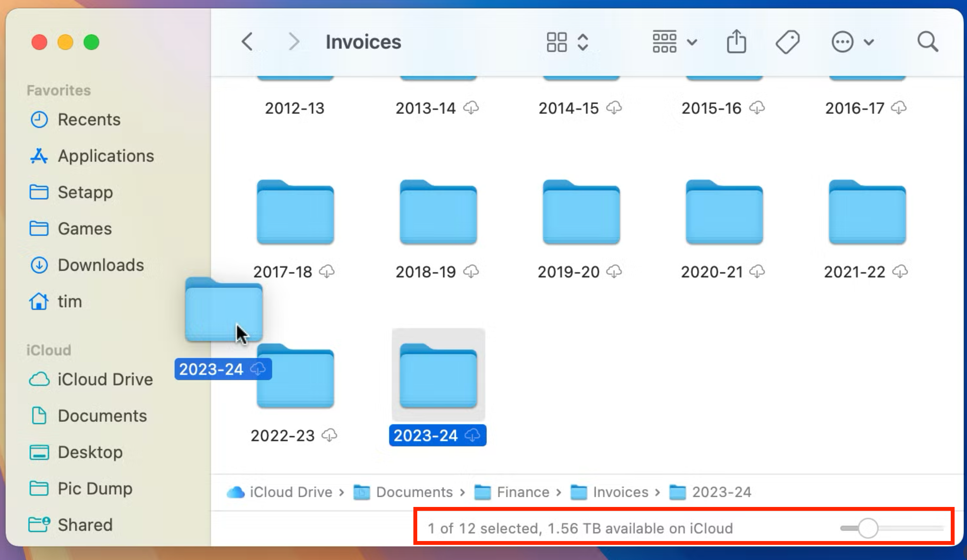Open the Group By dropdown

pyautogui.click(x=675, y=42)
